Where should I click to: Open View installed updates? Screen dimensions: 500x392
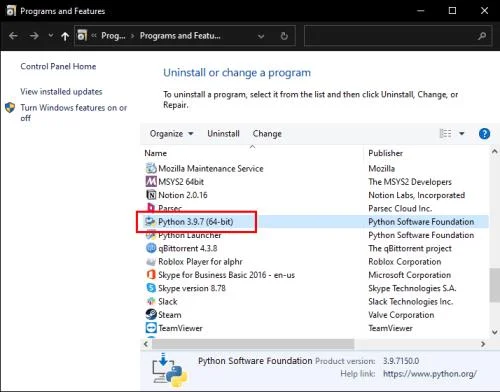(61, 91)
